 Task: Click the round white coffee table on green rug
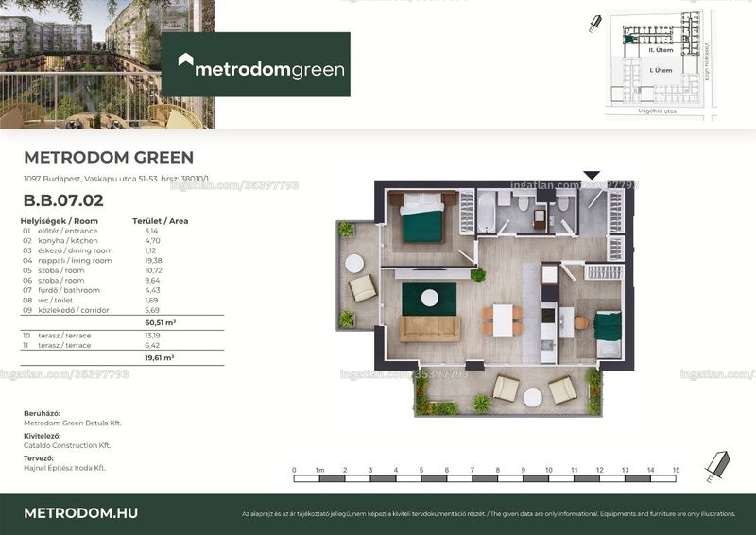[x=430, y=298]
